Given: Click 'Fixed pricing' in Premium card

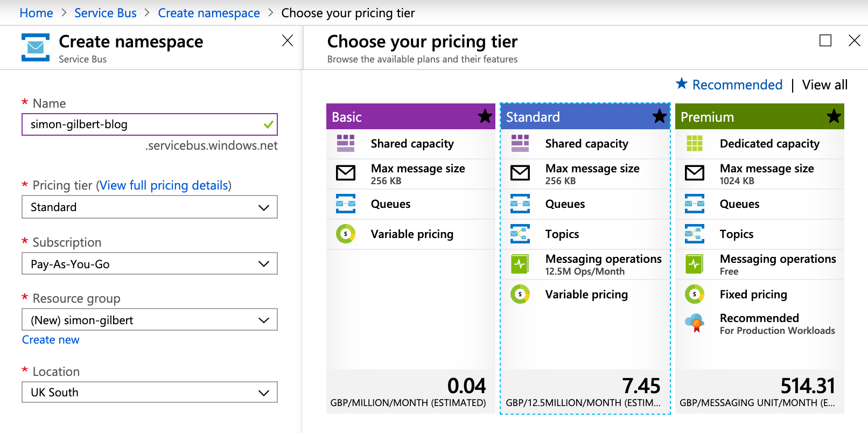Looking at the screenshot, I should (x=753, y=294).
